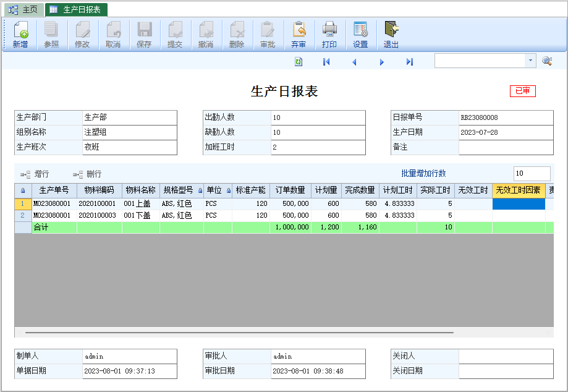Viewport: 568px width, 392px height.
Task: Select the 生产日报表 tab
Action: (76, 10)
